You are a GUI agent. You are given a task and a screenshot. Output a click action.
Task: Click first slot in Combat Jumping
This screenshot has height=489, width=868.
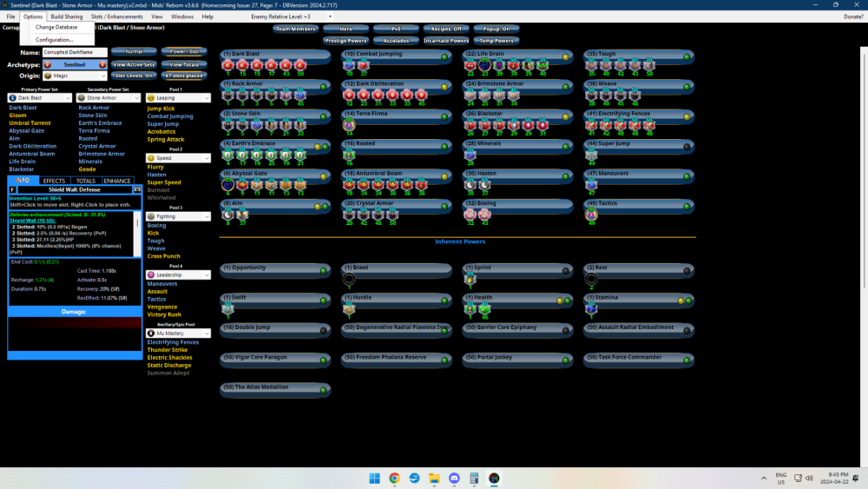coord(349,65)
